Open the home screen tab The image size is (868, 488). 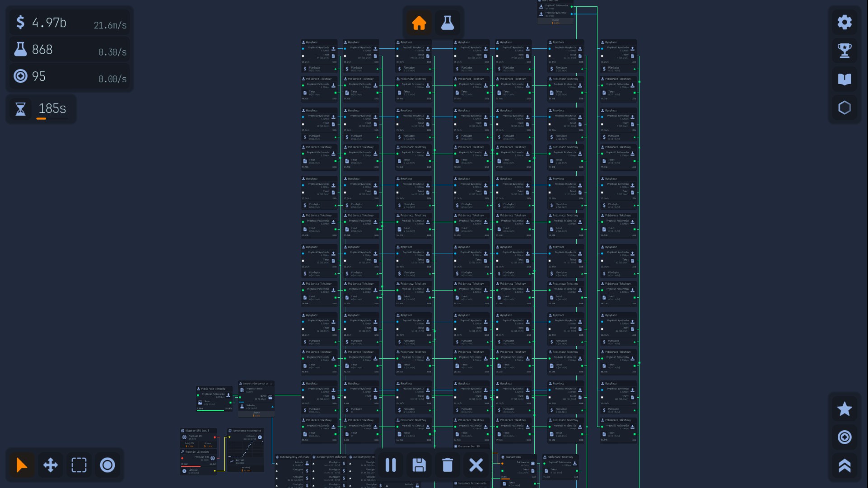point(419,23)
